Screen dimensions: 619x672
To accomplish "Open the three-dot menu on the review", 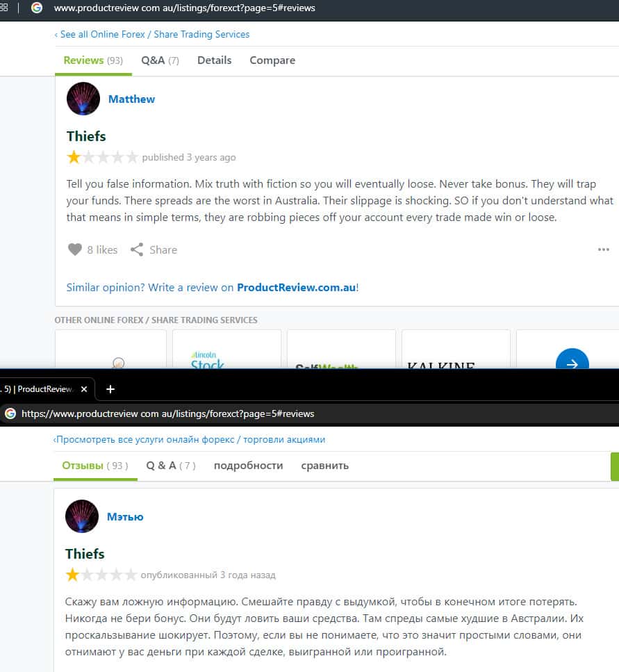I will tap(603, 249).
